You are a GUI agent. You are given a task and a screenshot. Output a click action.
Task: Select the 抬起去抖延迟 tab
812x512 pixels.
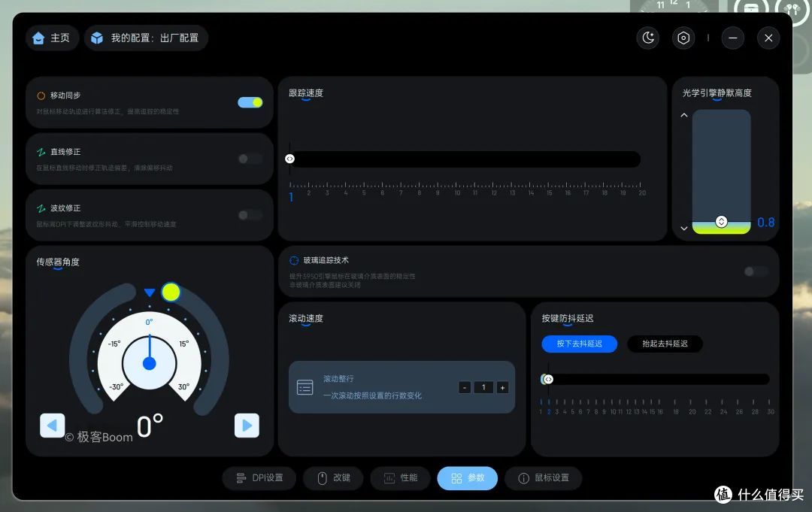click(x=665, y=344)
